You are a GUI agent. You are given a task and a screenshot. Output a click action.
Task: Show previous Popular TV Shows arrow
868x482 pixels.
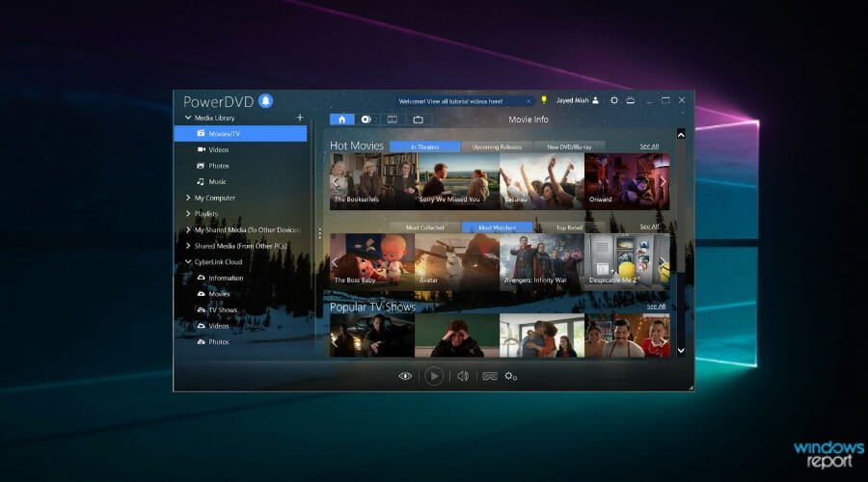point(335,342)
